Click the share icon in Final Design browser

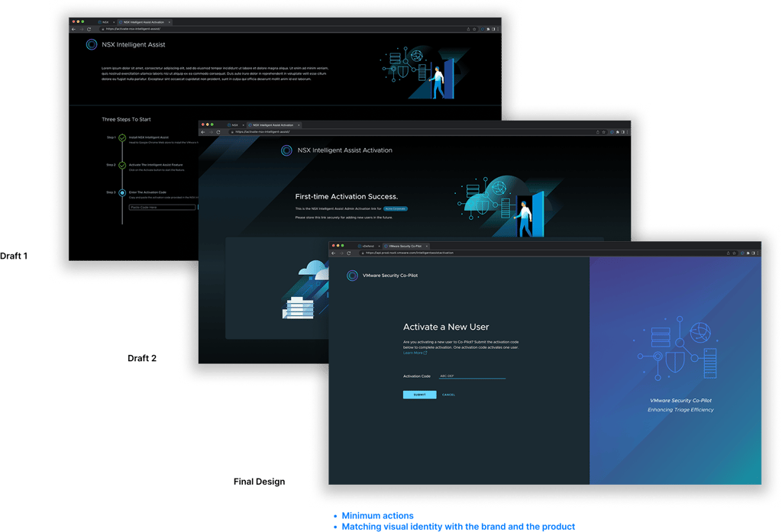(728, 253)
